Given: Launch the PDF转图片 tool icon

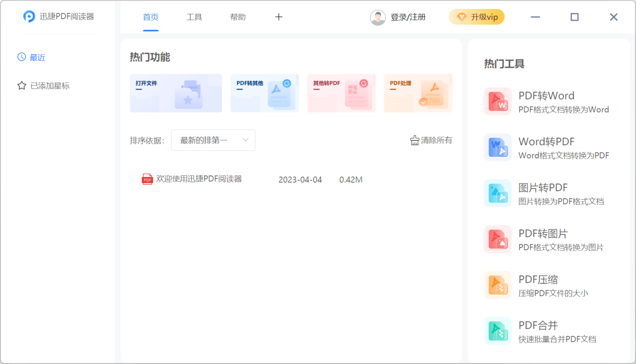Looking at the screenshot, I should (497, 239).
